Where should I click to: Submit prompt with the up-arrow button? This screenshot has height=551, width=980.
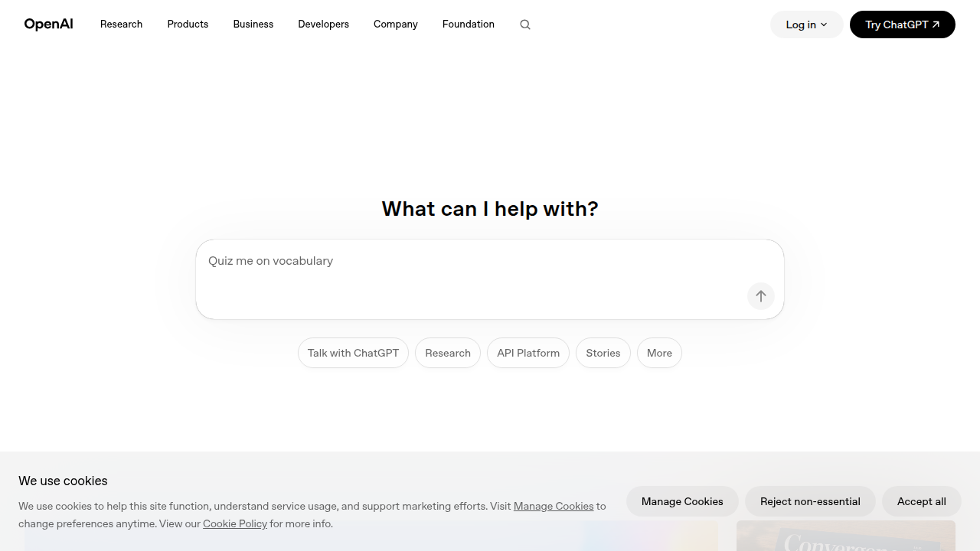761,296
